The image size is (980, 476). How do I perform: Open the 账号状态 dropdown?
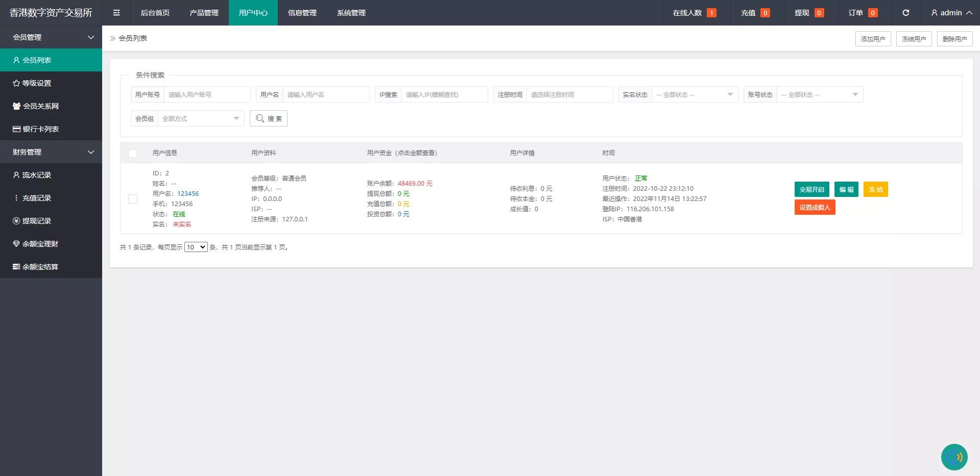819,95
